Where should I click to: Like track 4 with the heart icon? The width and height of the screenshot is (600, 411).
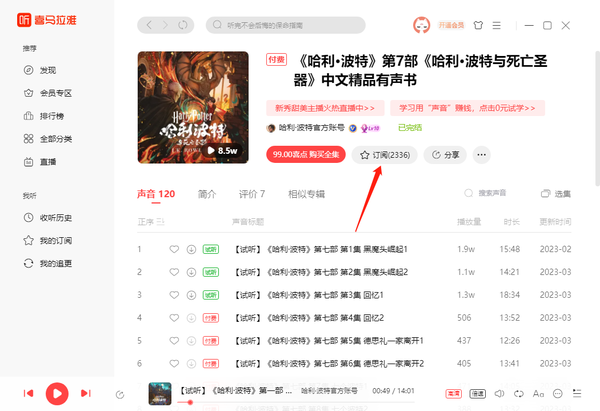(x=174, y=318)
